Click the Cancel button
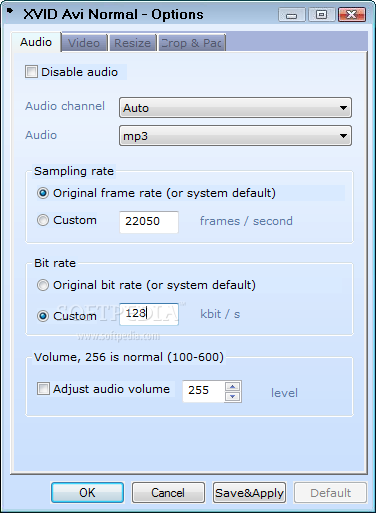The image size is (376, 513). click(x=168, y=492)
